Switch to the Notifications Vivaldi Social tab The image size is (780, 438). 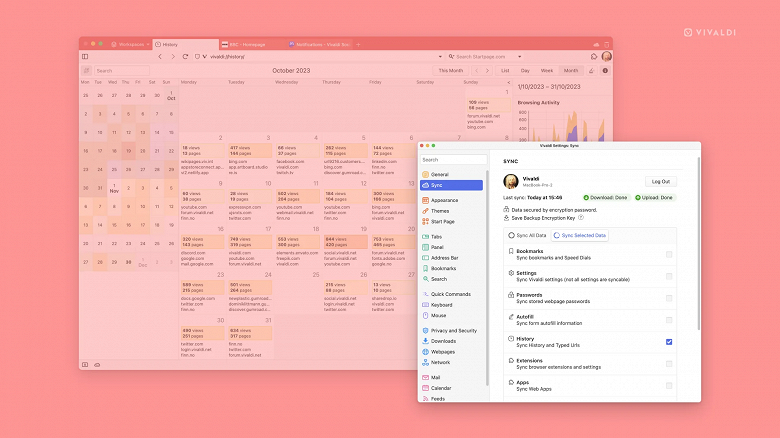319,44
